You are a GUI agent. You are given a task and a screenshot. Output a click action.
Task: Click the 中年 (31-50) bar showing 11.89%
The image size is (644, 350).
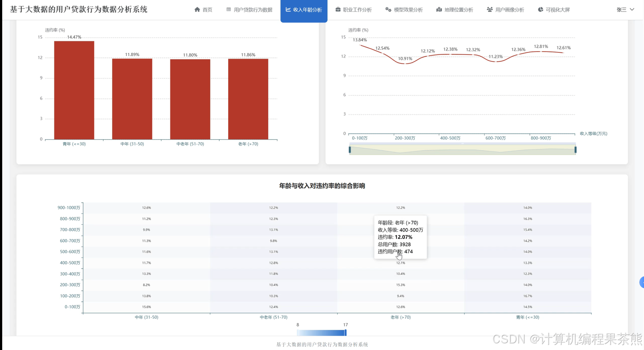point(132,99)
